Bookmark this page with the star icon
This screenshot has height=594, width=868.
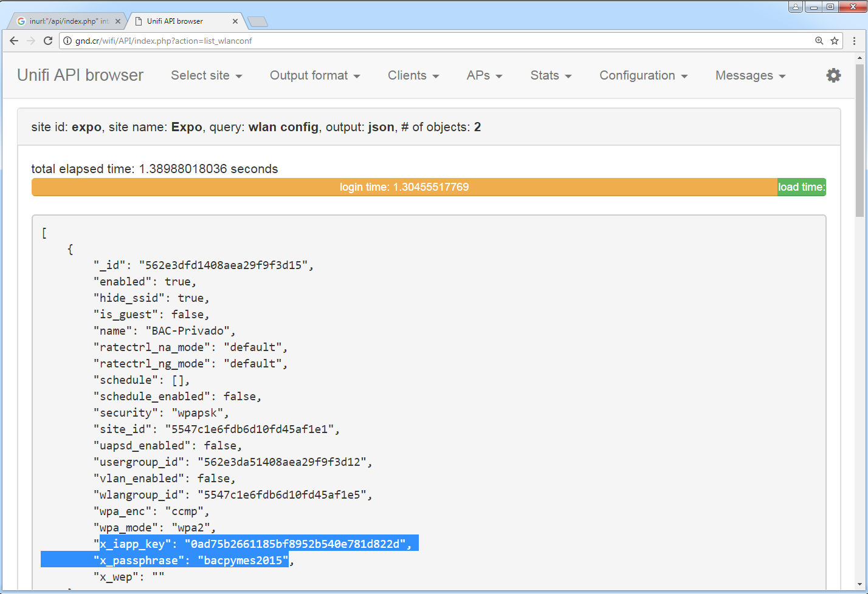835,41
